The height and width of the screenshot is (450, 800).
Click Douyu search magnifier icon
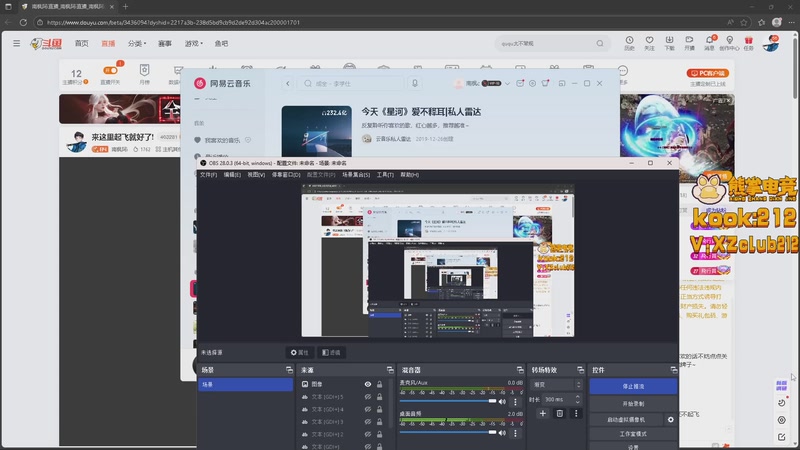(600, 43)
